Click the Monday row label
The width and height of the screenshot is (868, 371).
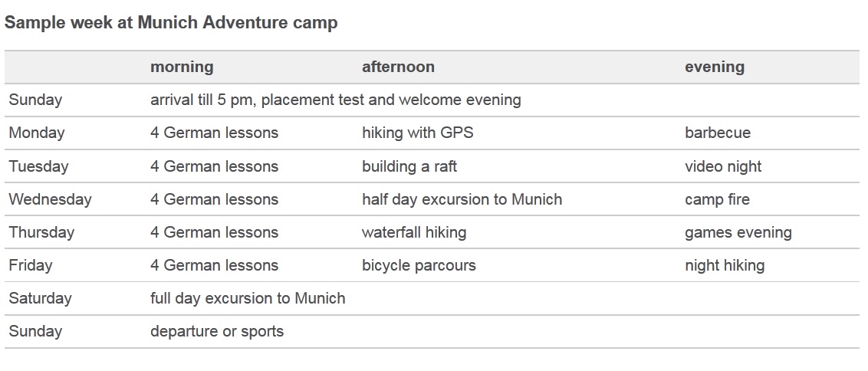[x=37, y=133]
